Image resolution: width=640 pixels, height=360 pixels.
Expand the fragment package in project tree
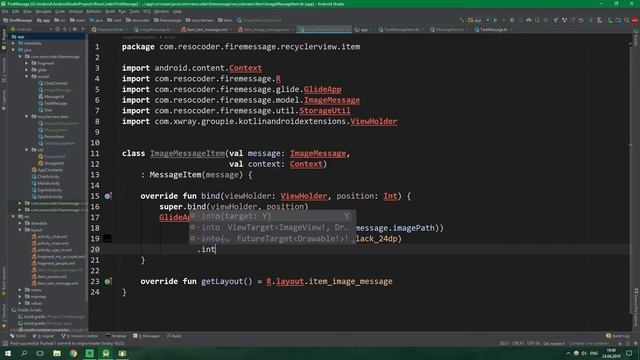coord(27,63)
